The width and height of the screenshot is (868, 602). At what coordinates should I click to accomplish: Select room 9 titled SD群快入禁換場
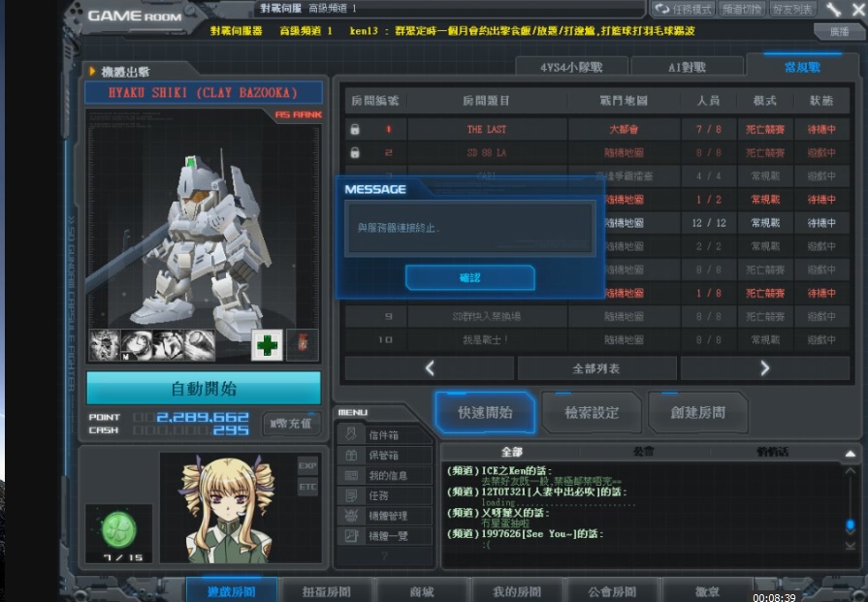pyautogui.click(x=596, y=316)
